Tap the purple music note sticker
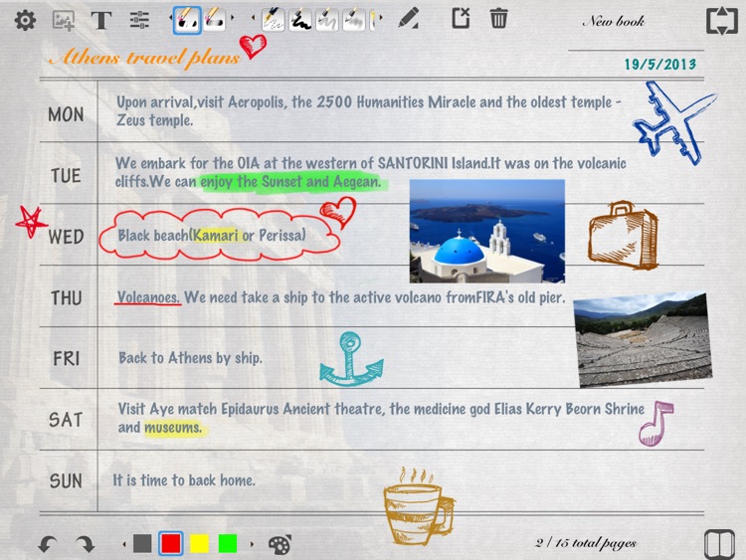746x560 pixels. 655,424
